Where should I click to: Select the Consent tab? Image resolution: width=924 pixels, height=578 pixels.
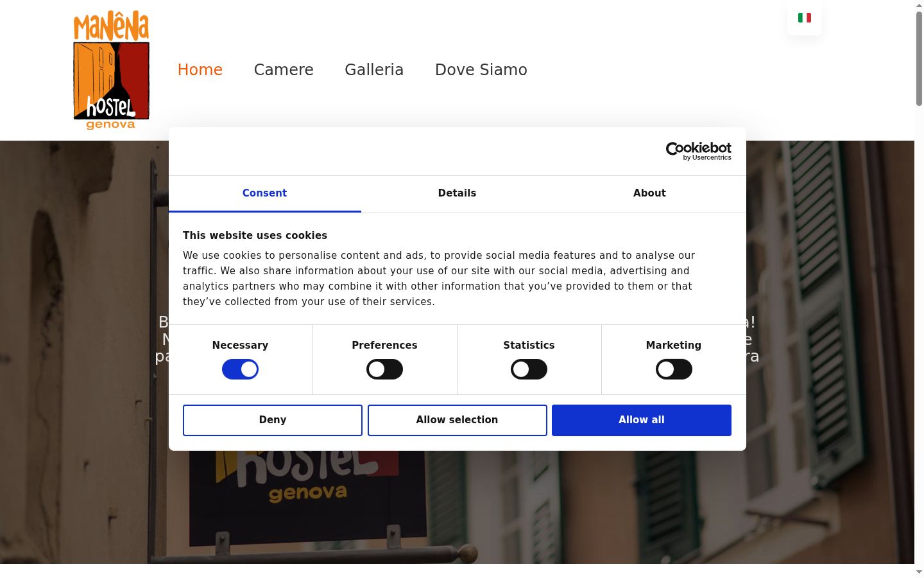[264, 193]
